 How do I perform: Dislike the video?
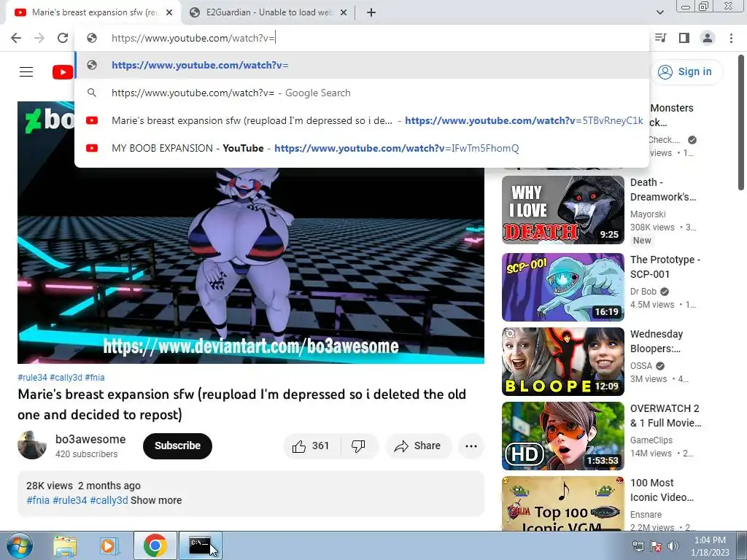[358, 446]
